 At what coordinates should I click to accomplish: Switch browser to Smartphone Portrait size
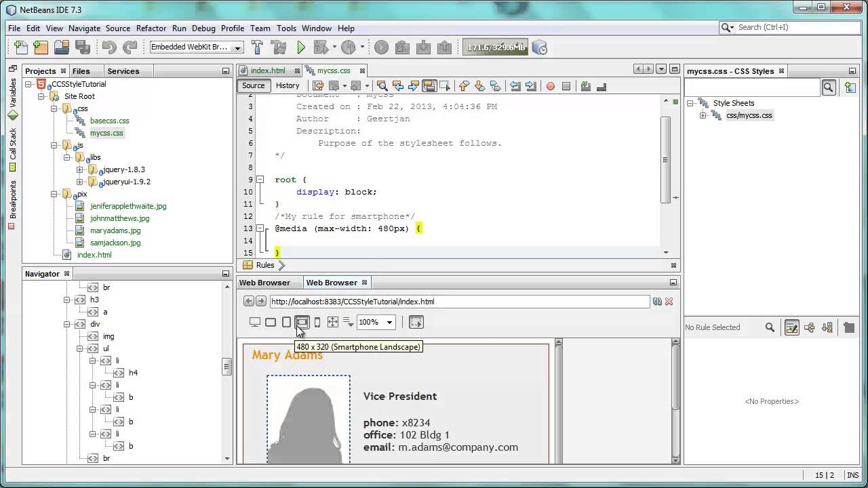[x=317, y=323]
